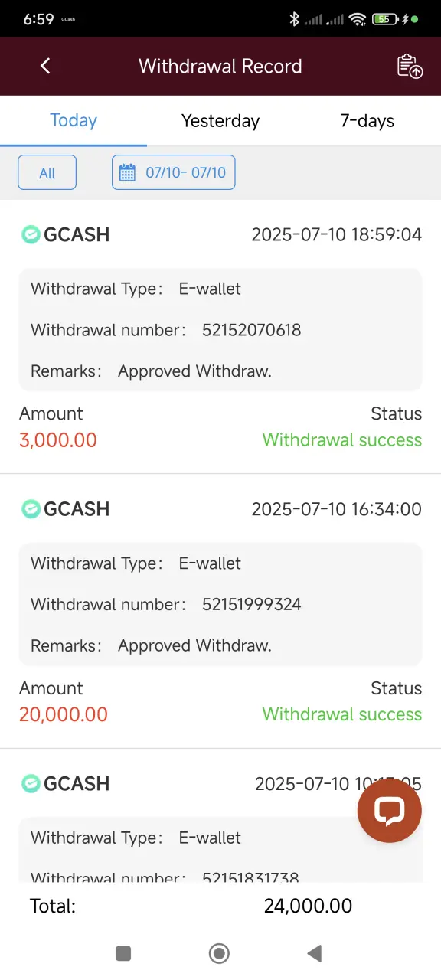Screen dimensions: 441x980
Task: Tap the Total 24,000.00 summary bar
Action: (220, 906)
